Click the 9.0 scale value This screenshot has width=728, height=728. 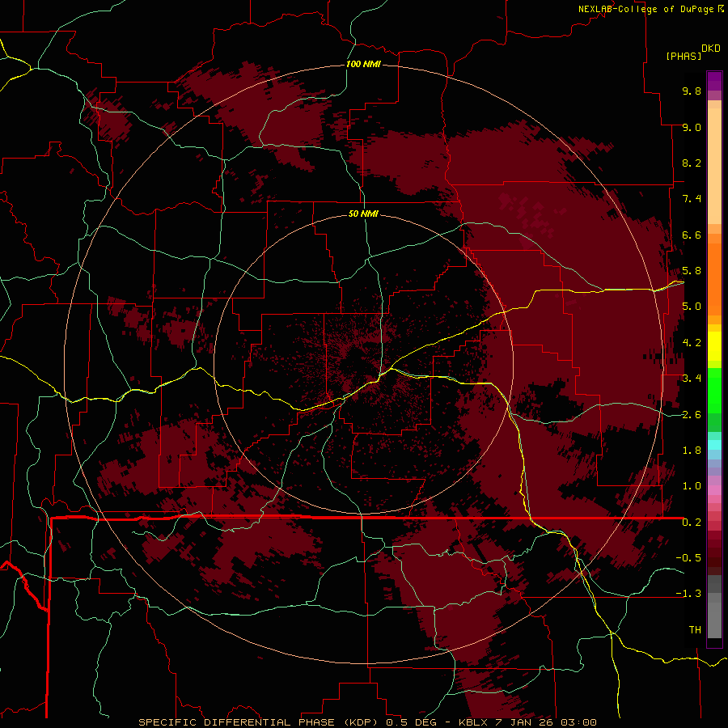click(x=692, y=127)
